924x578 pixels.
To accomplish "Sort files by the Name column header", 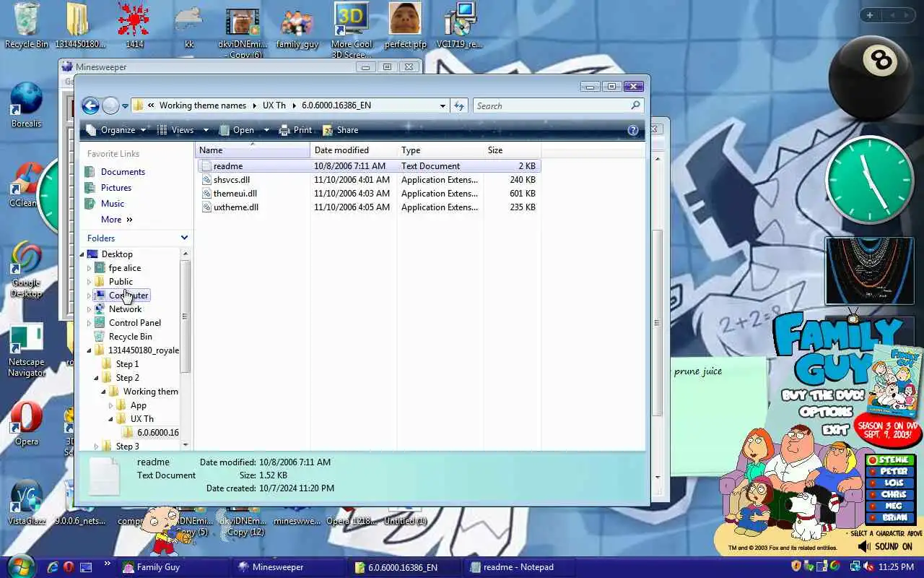I will (x=253, y=150).
